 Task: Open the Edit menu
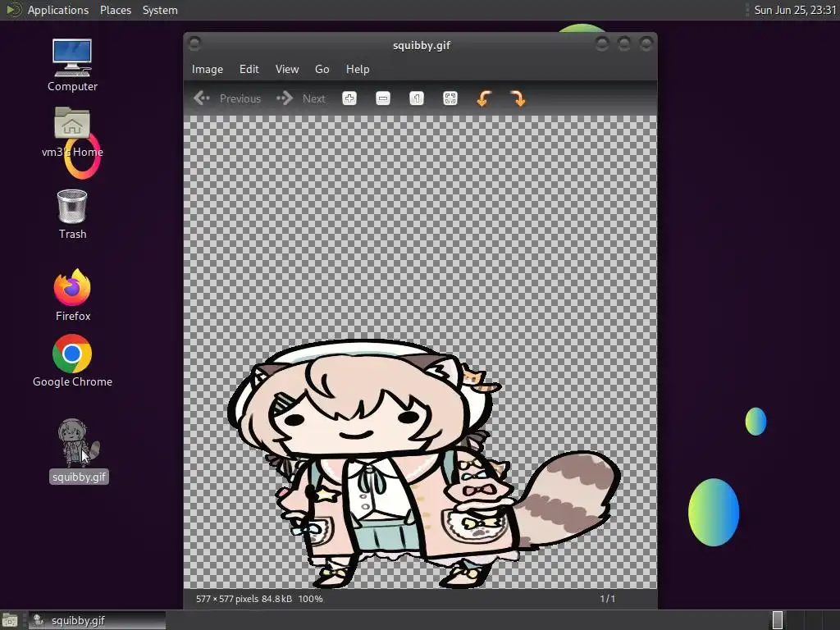pyautogui.click(x=249, y=69)
